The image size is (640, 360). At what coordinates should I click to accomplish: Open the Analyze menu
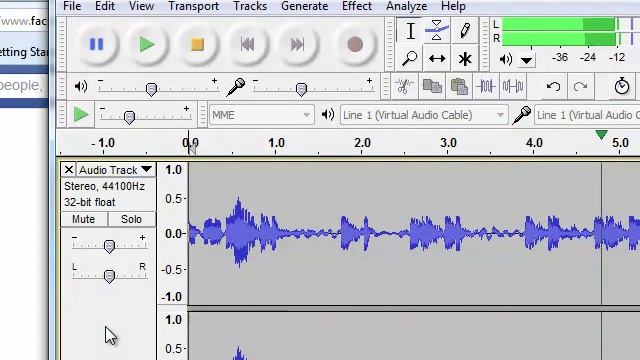407,6
